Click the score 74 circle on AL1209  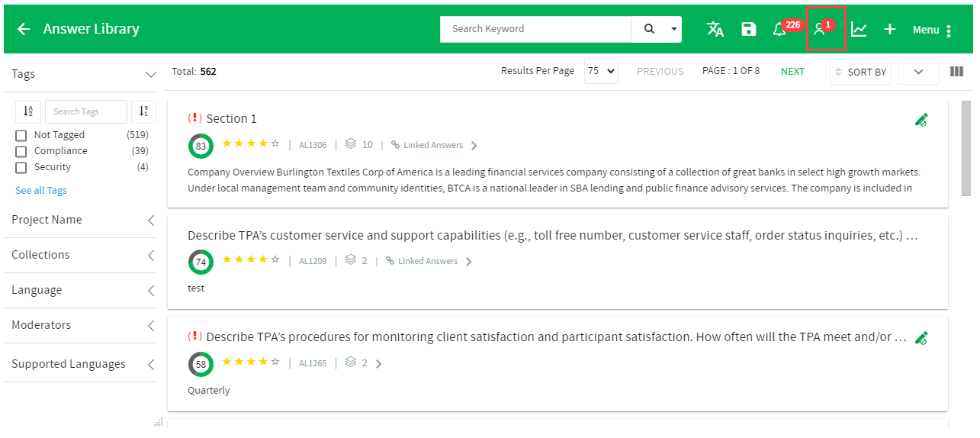(201, 262)
